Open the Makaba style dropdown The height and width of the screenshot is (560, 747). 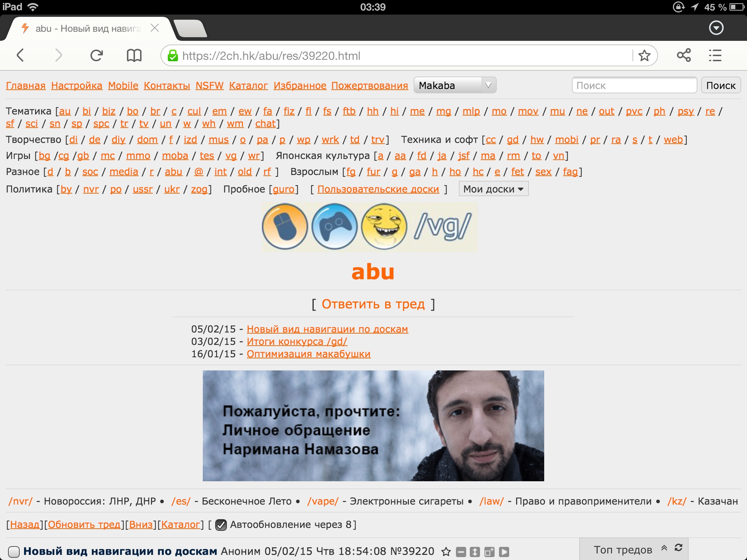pos(455,85)
